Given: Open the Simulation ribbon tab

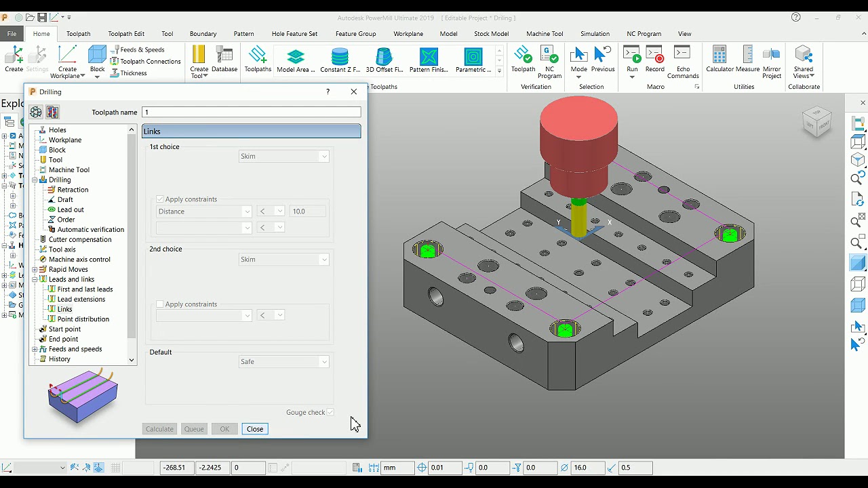Looking at the screenshot, I should [595, 34].
